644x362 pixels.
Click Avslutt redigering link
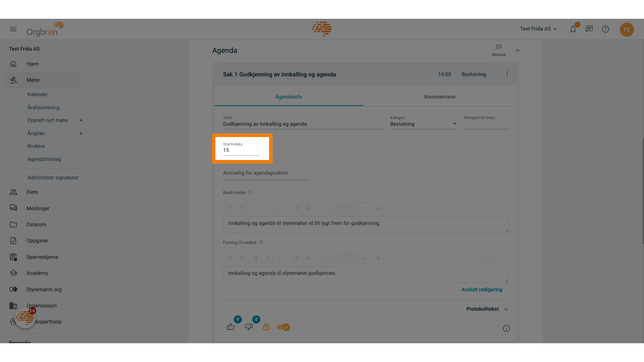click(482, 290)
